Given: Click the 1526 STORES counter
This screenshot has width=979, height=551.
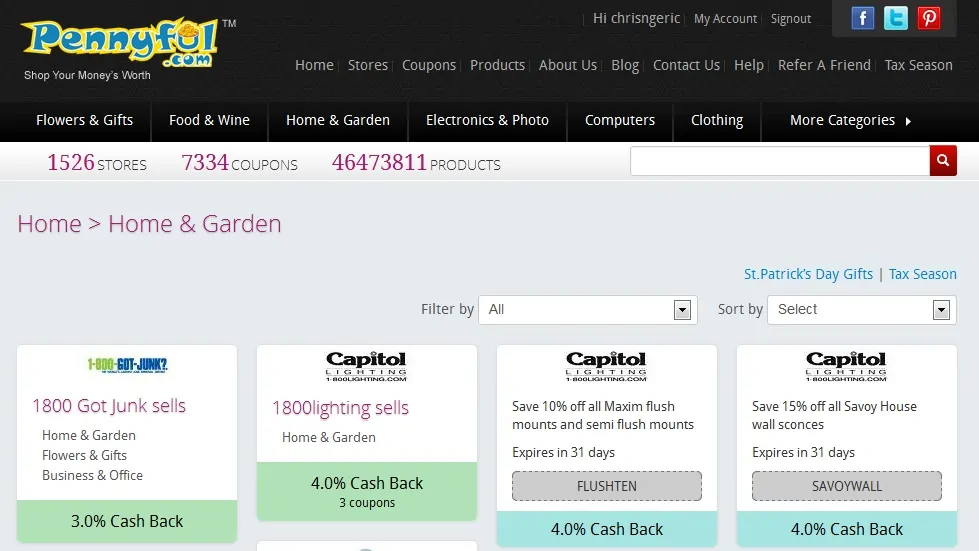Looking at the screenshot, I should click(x=97, y=163).
